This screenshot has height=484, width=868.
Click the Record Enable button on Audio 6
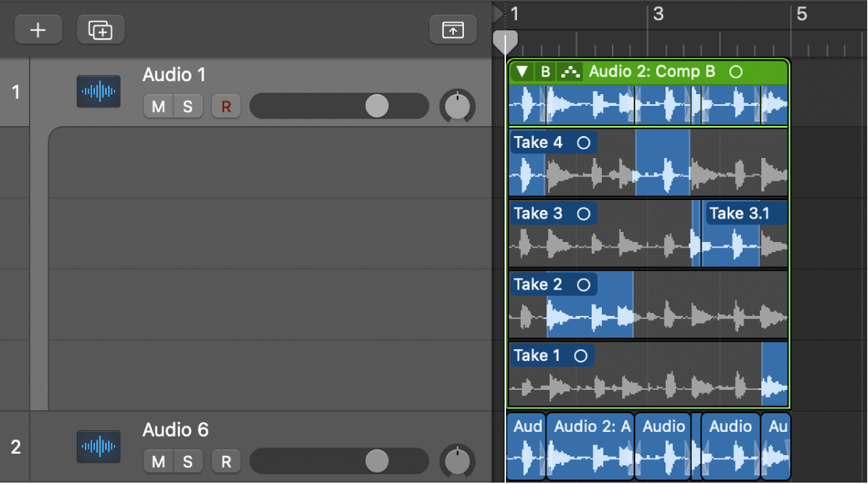point(226,461)
